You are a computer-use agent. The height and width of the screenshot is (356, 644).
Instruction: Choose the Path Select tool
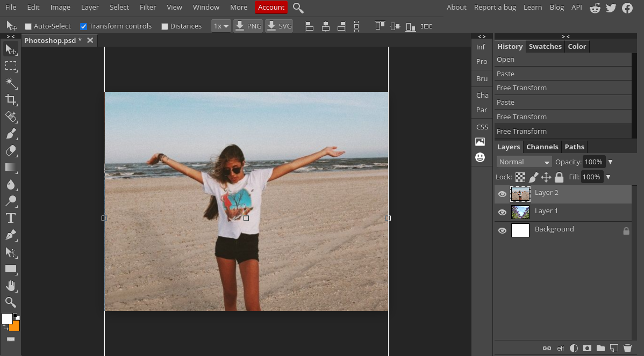pyautogui.click(x=11, y=252)
